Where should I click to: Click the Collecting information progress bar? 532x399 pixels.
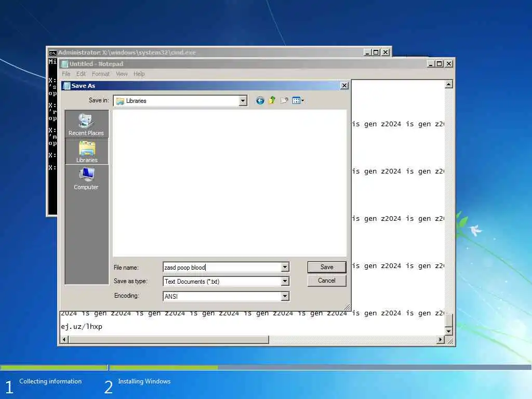(x=54, y=367)
